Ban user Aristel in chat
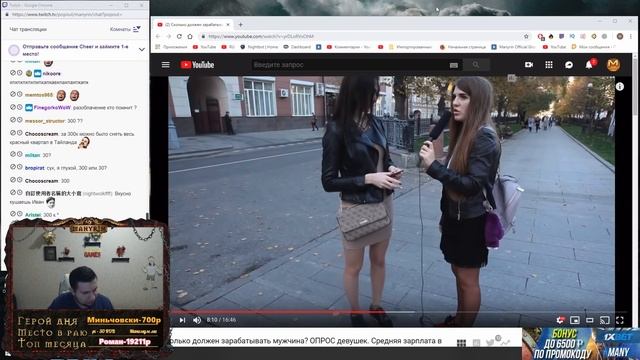This screenshot has width=640, height=360. click(13, 213)
